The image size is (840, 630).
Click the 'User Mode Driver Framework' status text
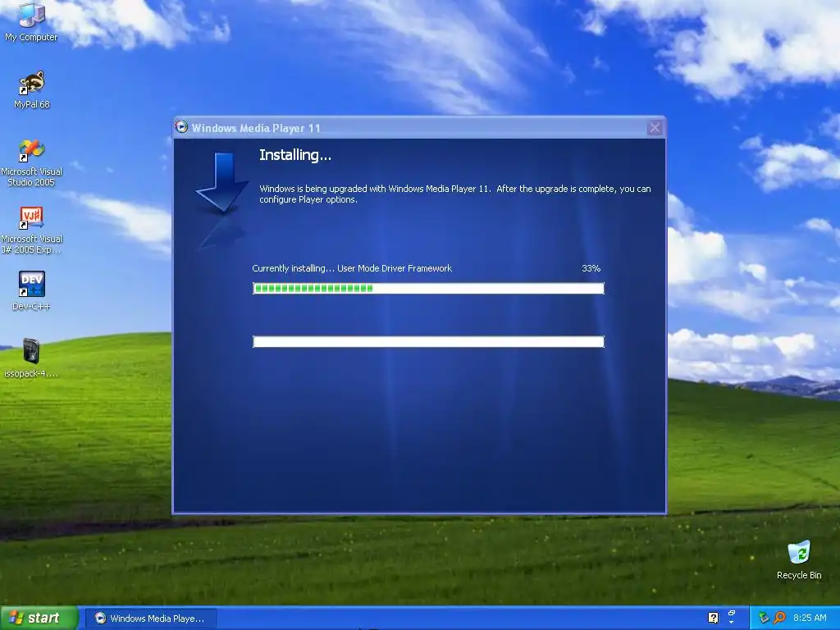coord(395,268)
